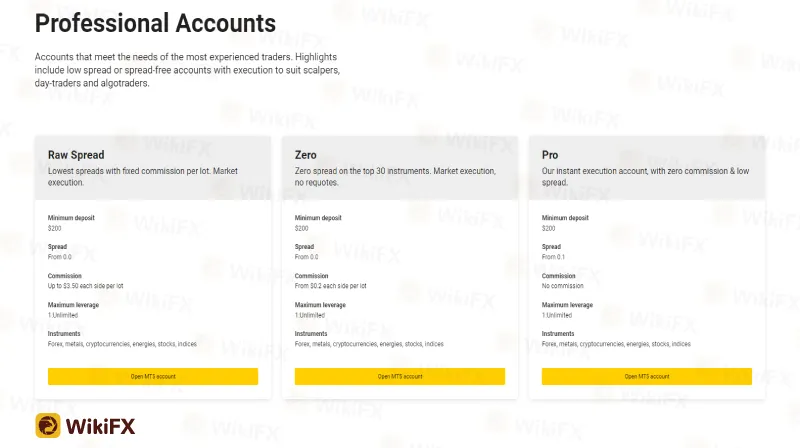Click Zero commission From $0.2 text

331,286
